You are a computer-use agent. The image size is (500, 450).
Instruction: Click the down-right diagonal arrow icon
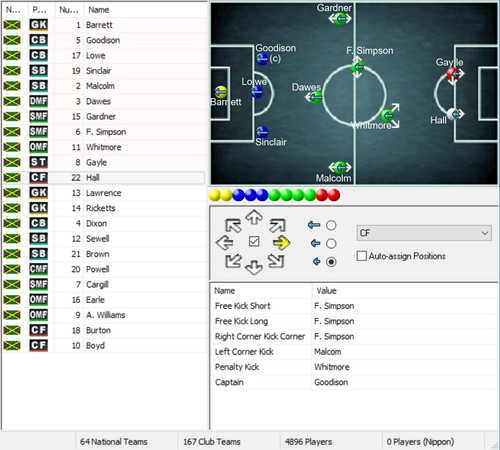pyautogui.click(x=276, y=261)
